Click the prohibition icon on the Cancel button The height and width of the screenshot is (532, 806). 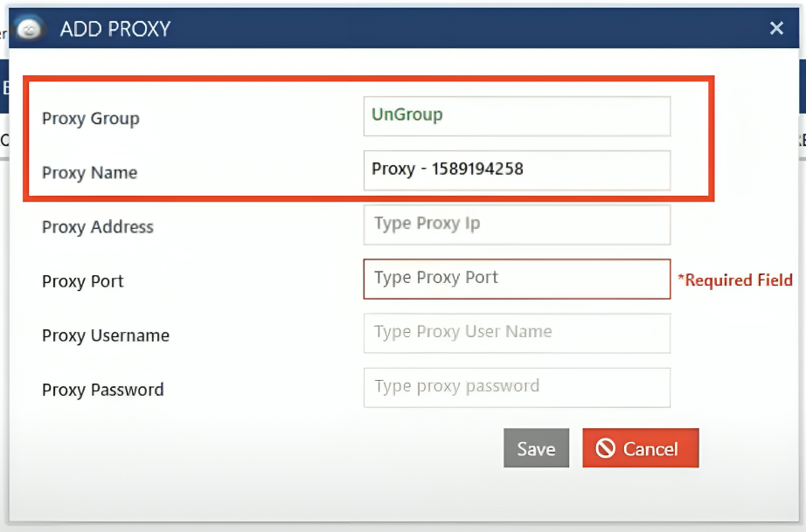[605, 448]
